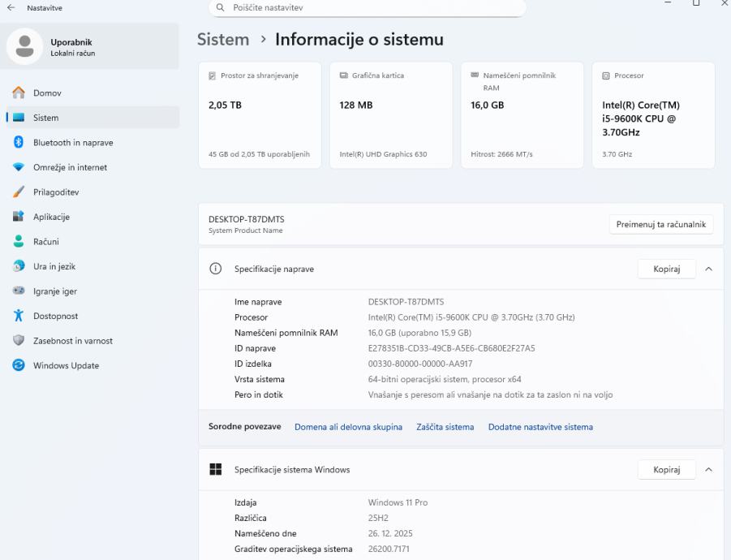The height and width of the screenshot is (560, 731).
Task: Click the Bluetooth in naprave icon
Action: [x=19, y=143]
